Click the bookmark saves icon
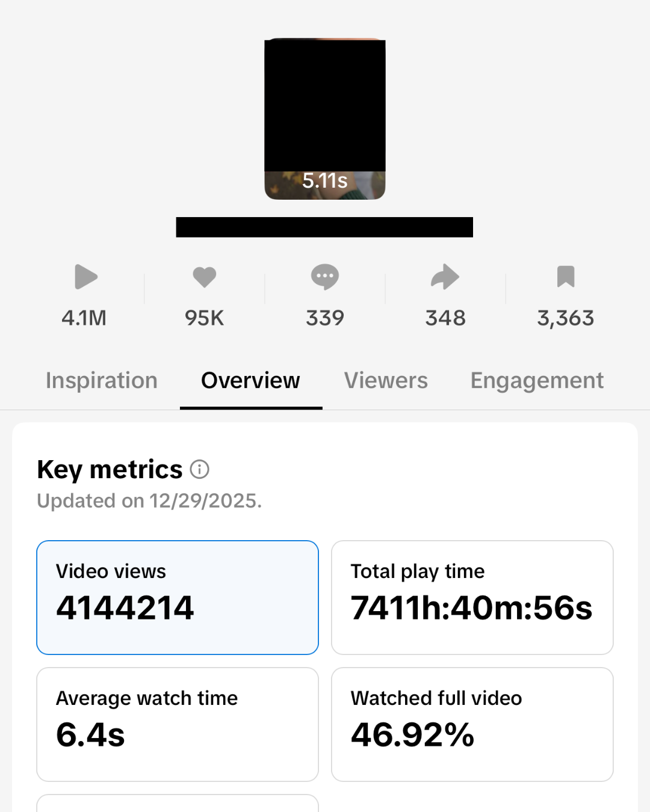Screen dimensions: 650x812 pyautogui.click(x=566, y=277)
